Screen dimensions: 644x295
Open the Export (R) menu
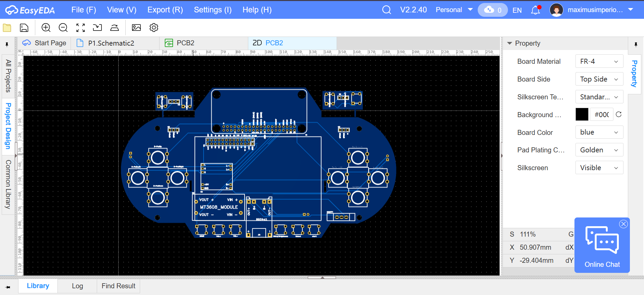point(165,10)
